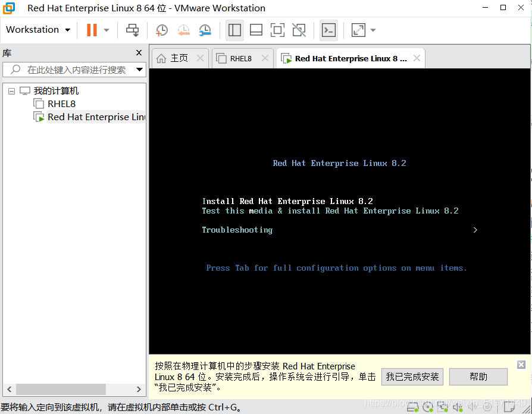Click the hard disk status bar icon
532x414 pixels.
(x=412, y=407)
